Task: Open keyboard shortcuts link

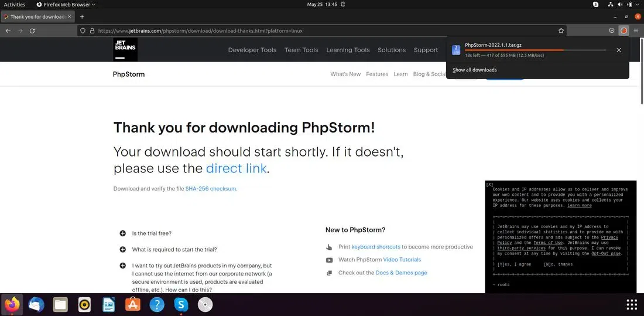Action: tap(376, 247)
